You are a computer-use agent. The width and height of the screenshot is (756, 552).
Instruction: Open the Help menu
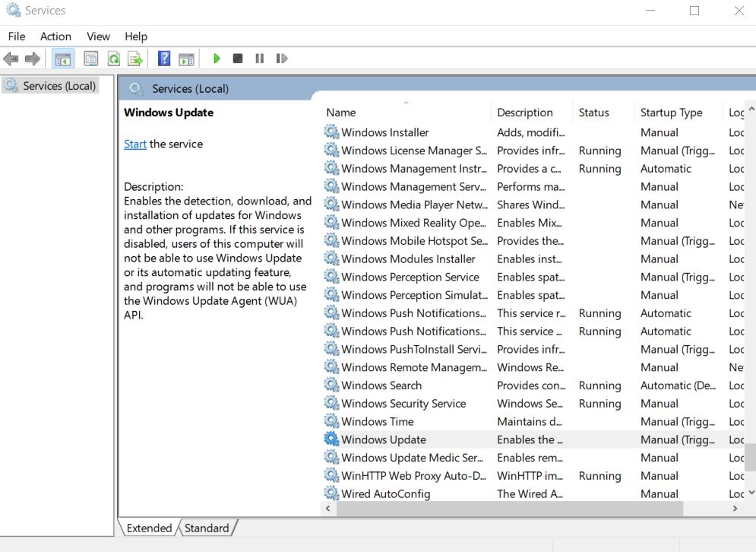(136, 36)
